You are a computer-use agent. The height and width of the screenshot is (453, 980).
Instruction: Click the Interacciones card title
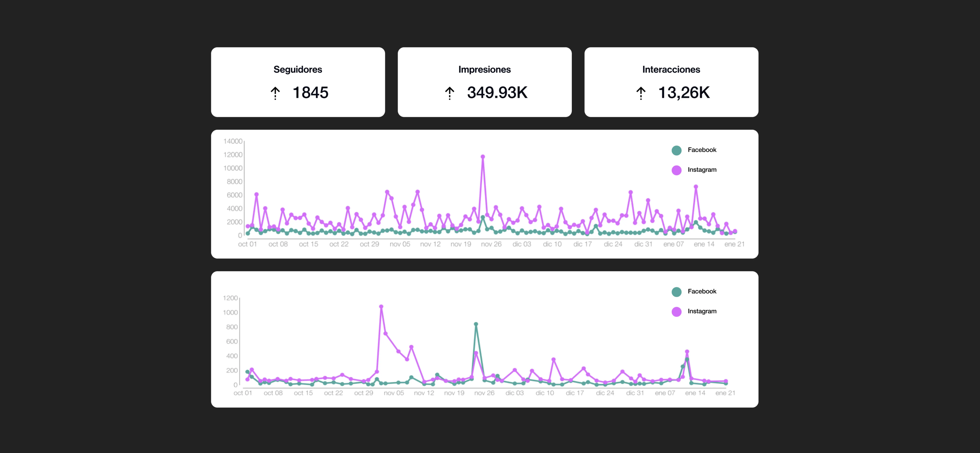coord(671,70)
